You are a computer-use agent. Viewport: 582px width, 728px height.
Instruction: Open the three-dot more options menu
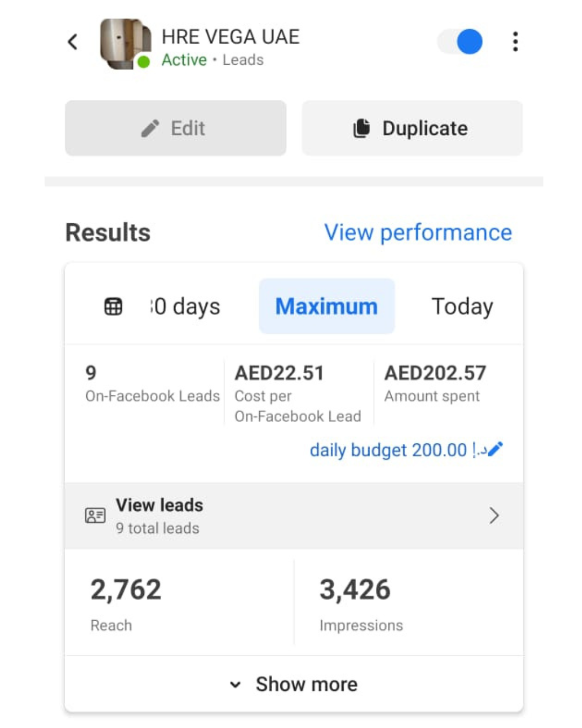pos(515,42)
